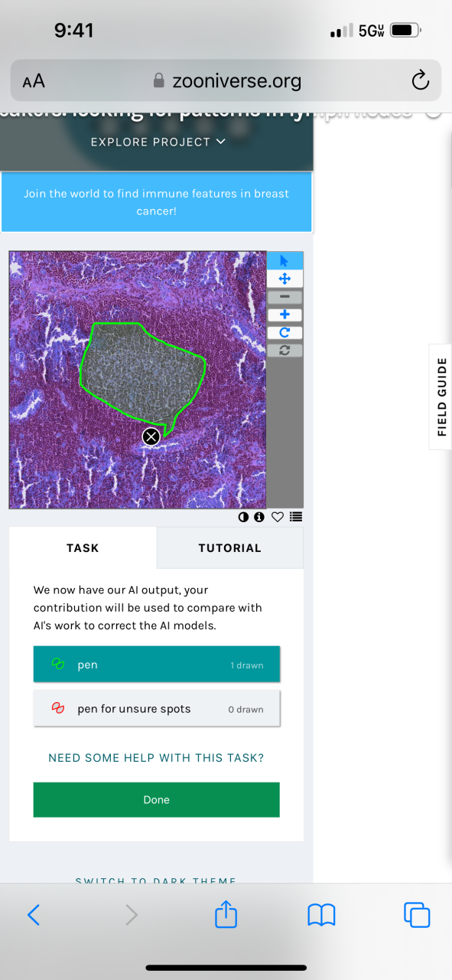This screenshot has height=980, width=452.
Task: Open Safari text size AA menu
Action: pos(34,80)
